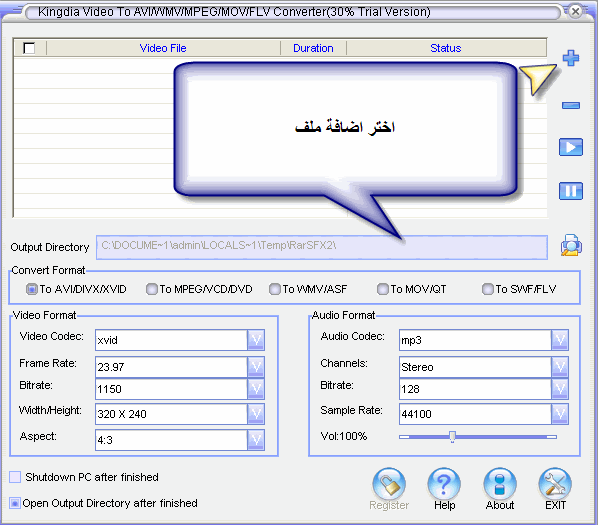Close the Kingdia converter window
The height and width of the screenshot is (525, 598).
(575, 11)
